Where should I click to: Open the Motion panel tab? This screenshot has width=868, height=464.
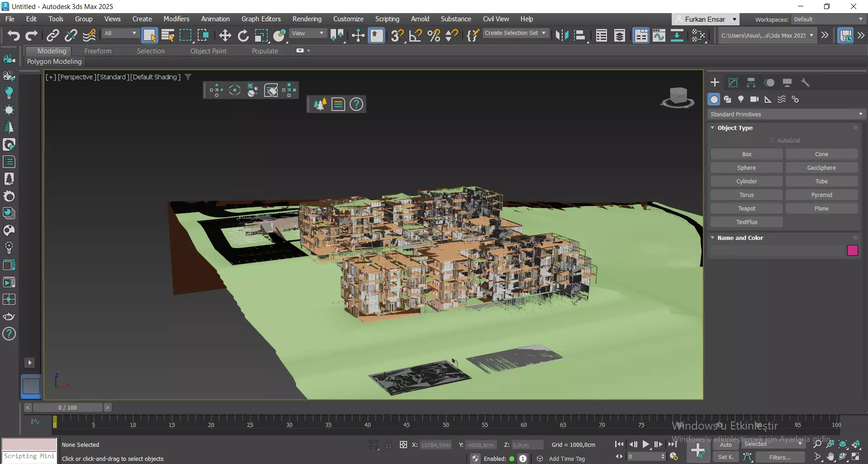(x=769, y=82)
